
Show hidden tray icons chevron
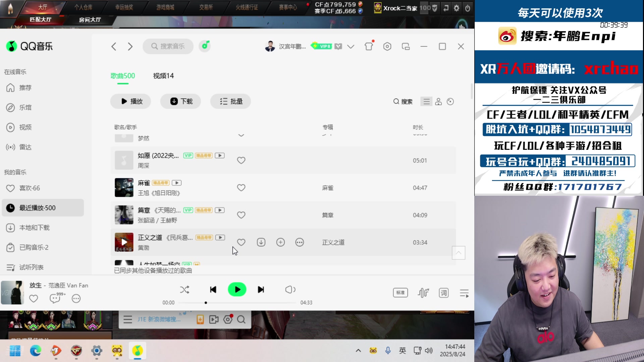pos(358,351)
